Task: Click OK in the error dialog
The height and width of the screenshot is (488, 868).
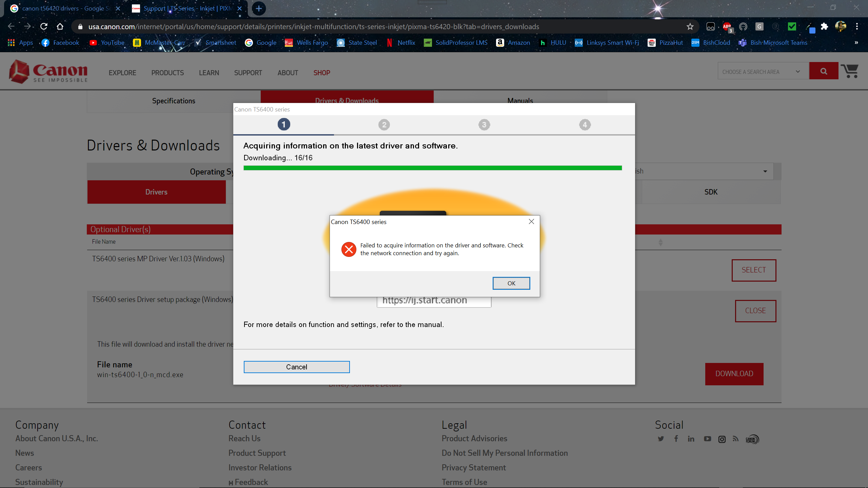Action: click(x=511, y=283)
